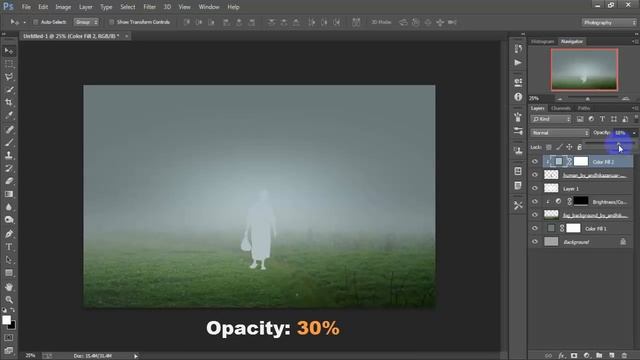The image size is (640, 360).
Task: Click the delete layer trash icon
Action: pos(624,356)
